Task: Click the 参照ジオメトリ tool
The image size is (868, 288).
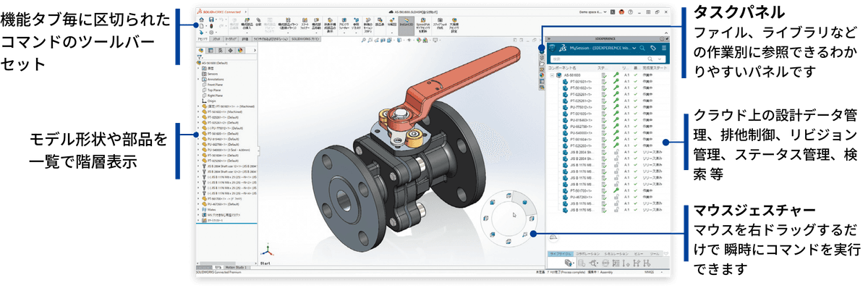Action: 357,25
